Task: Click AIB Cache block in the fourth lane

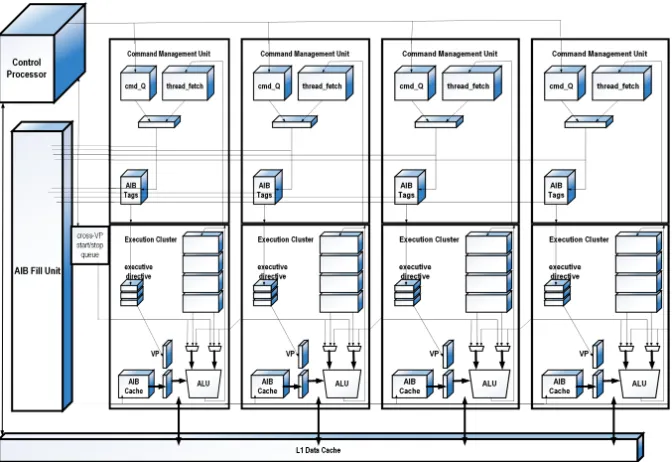Action: pyautogui.click(x=562, y=384)
